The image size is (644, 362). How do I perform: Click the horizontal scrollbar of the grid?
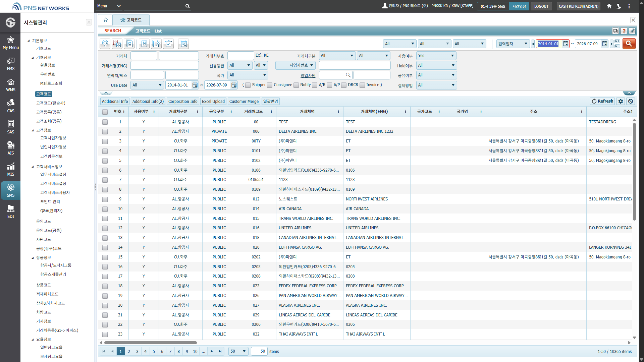151,343
